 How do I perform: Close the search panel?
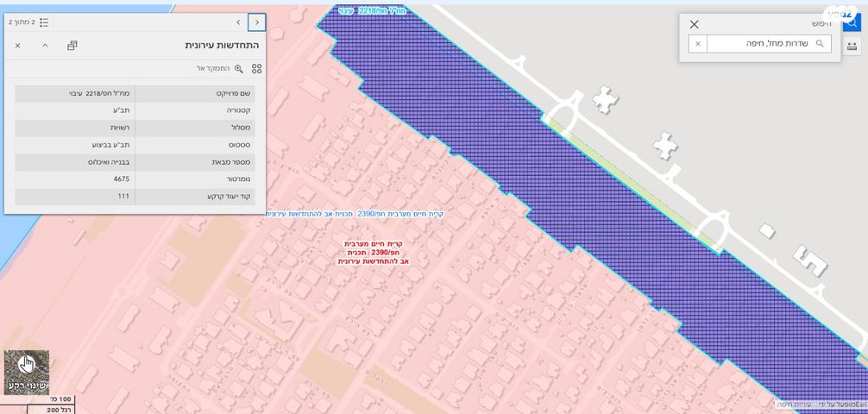[x=694, y=24]
